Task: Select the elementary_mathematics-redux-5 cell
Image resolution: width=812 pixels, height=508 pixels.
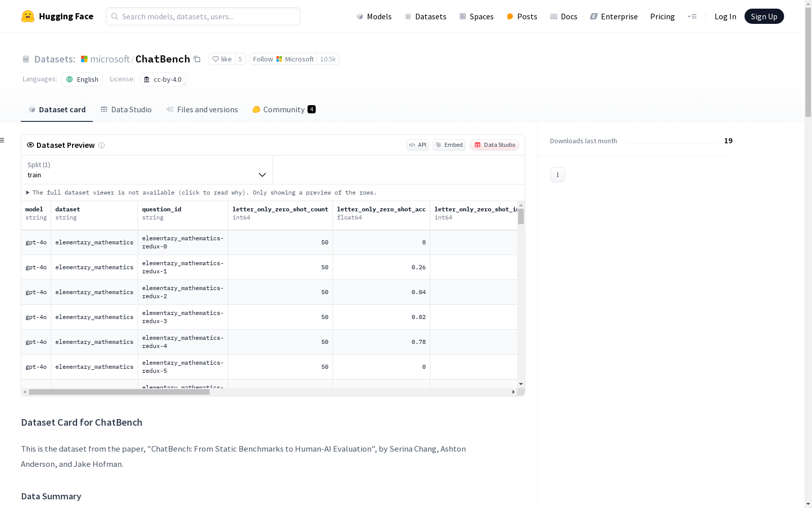Action: pos(183,367)
